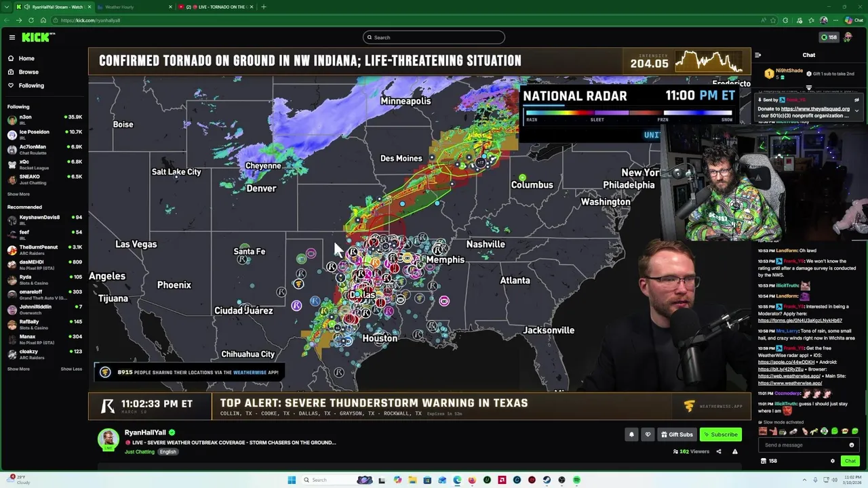868x488 pixels.
Task: Click the share icon beside viewer count
Action: 719,451
